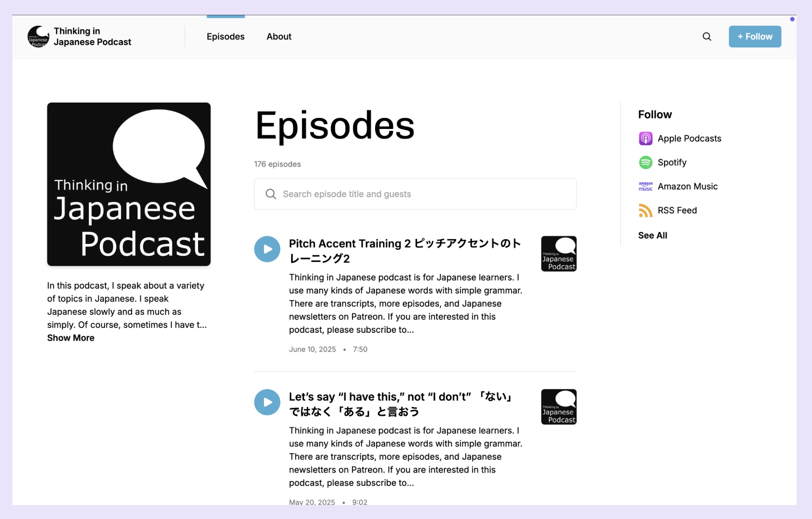
Task: Click the blue + Follow button
Action: [x=755, y=37]
